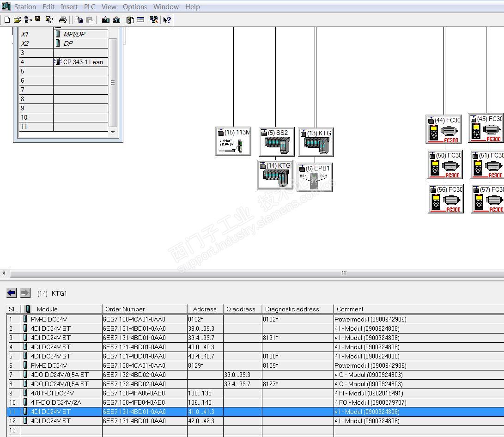Select the (13) KTG station node
Screen dimensions: 504x437
pos(316,142)
